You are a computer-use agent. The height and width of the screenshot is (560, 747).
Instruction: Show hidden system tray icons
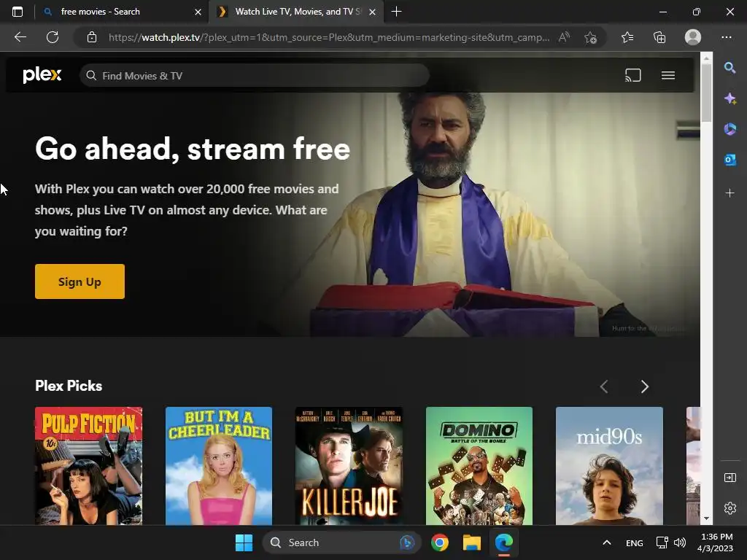(606, 542)
